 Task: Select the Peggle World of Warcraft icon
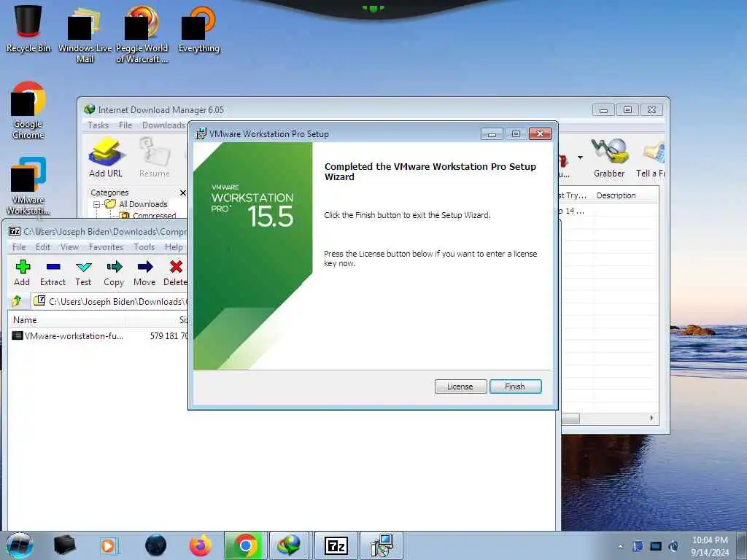pos(142,35)
